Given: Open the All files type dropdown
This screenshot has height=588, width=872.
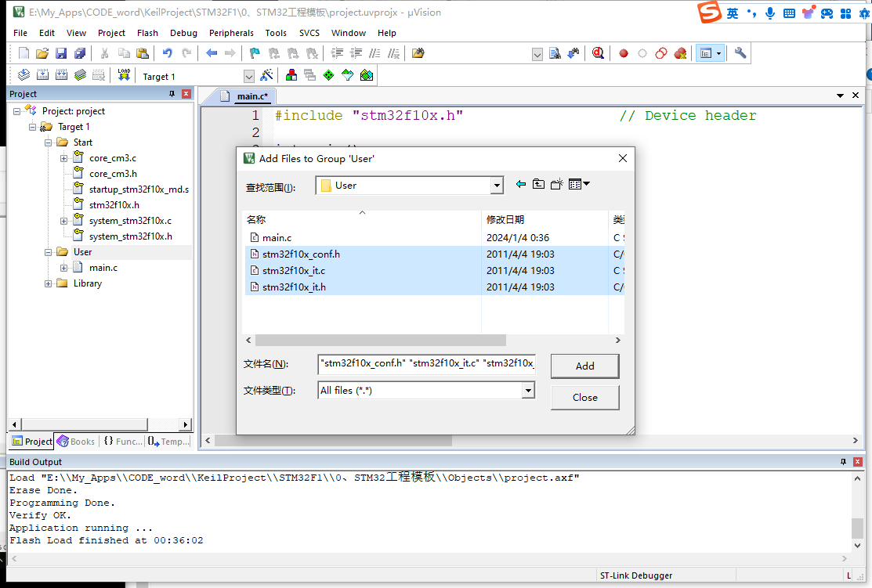Looking at the screenshot, I should 528,391.
